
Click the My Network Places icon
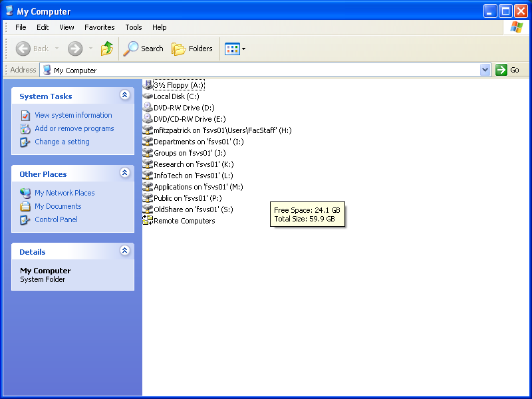click(x=25, y=193)
